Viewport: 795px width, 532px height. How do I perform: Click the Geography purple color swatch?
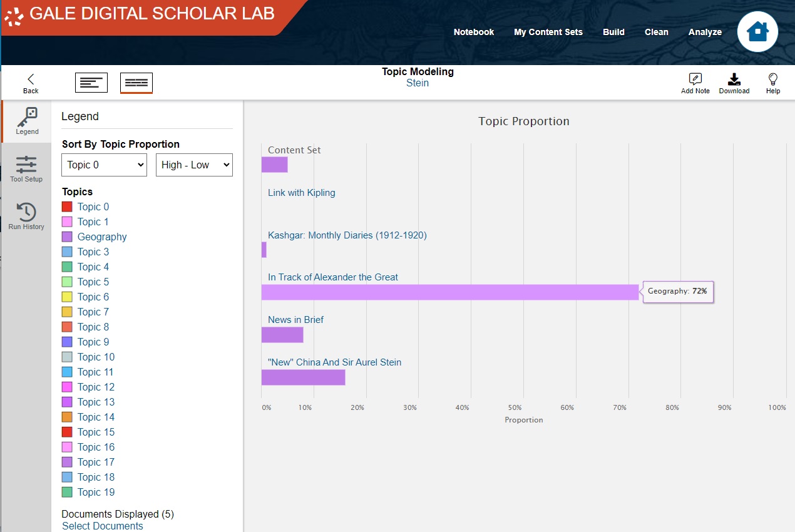[x=67, y=237]
